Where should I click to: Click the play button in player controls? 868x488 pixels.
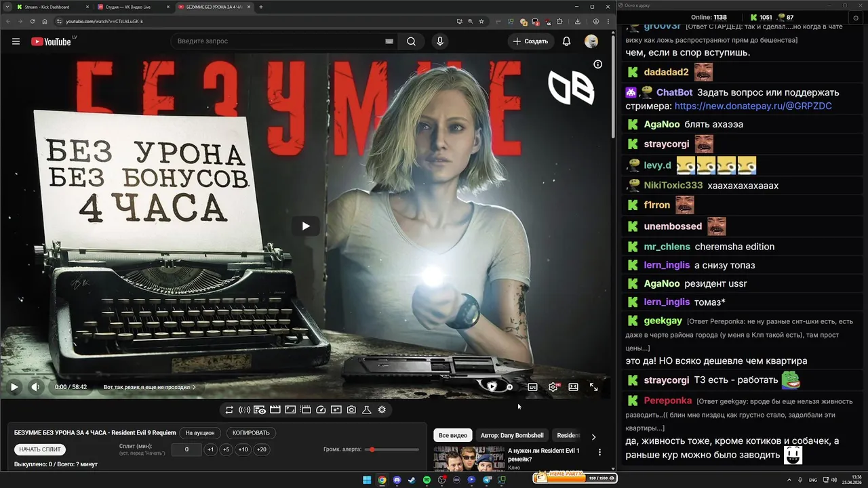[x=14, y=387]
